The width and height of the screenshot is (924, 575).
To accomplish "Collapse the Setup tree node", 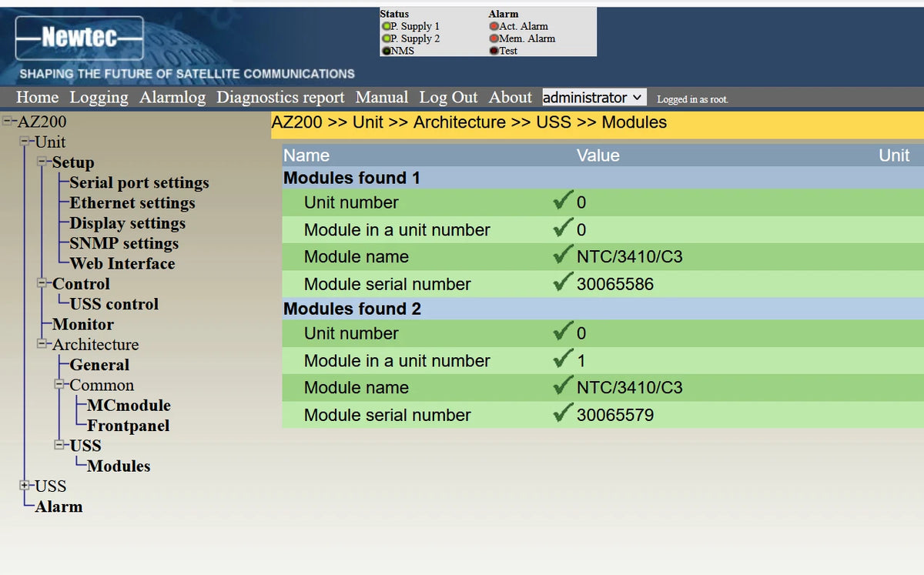I will pos(42,162).
